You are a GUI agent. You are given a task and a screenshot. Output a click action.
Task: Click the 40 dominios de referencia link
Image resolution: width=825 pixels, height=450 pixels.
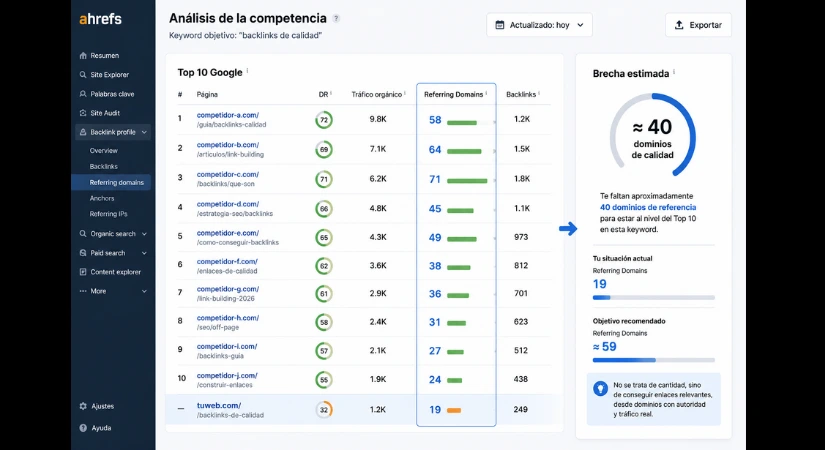pos(648,207)
